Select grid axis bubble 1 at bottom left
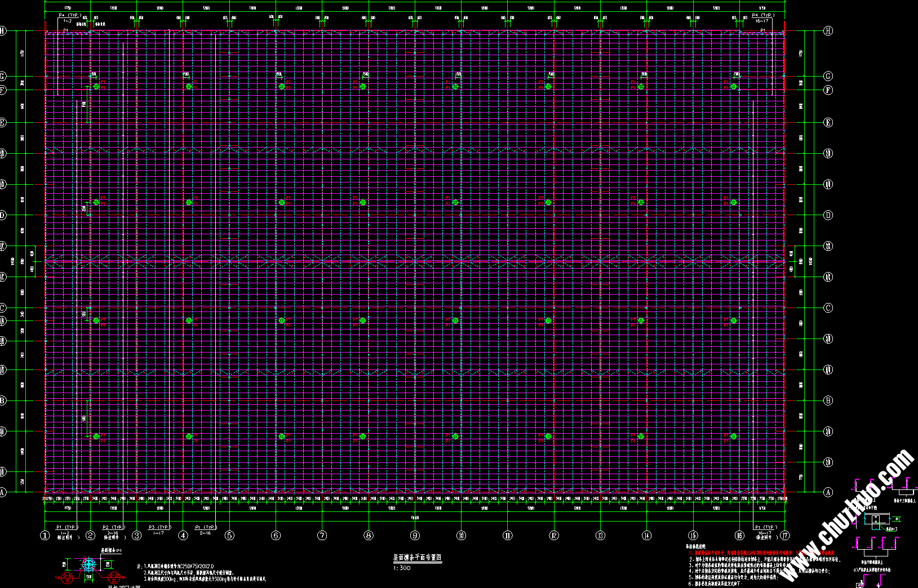Screen dimensions: 918x588 pos(45,536)
